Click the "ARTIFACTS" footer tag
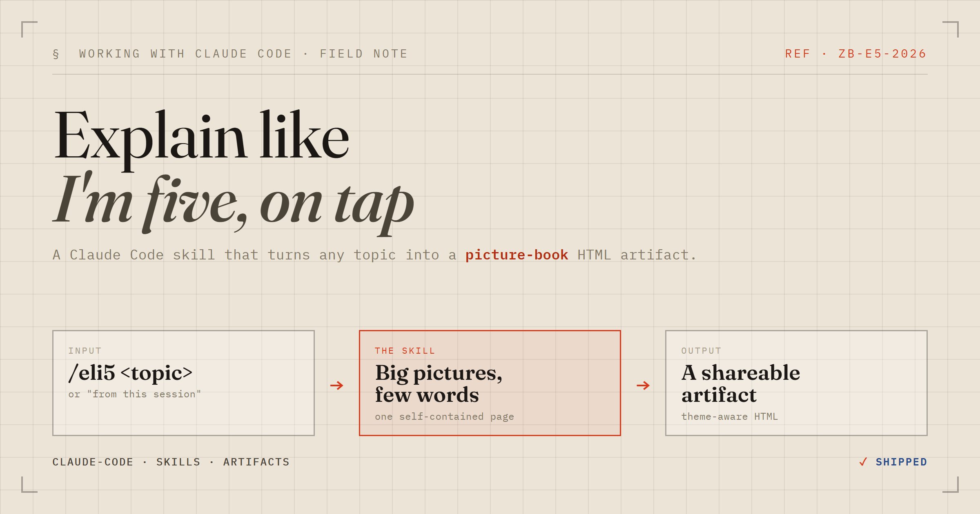 pos(256,462)
